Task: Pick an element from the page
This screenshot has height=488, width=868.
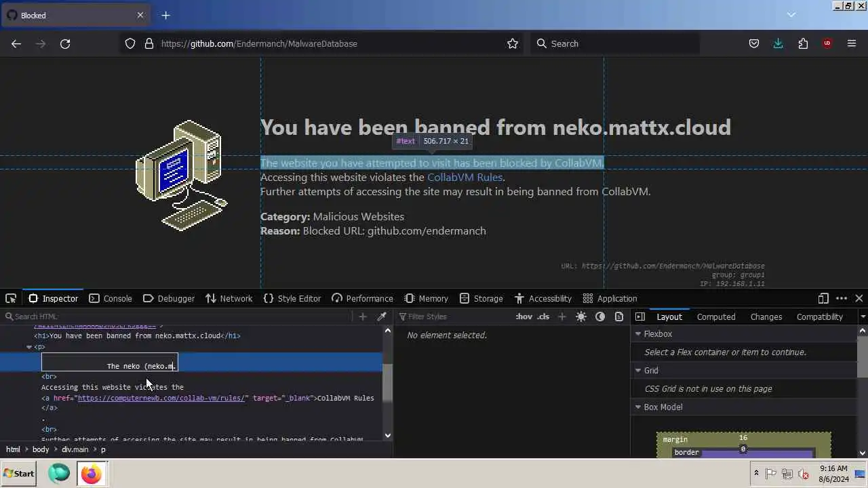Action: click(11, 298)
